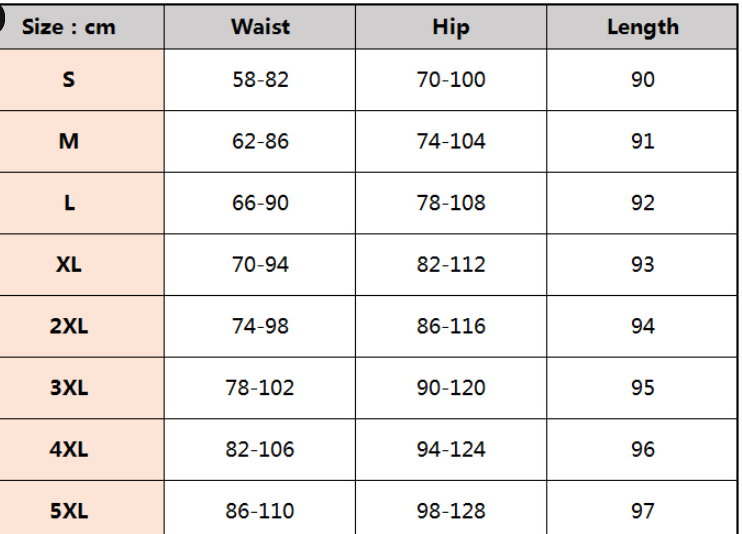Select the 3XL size row label
This screenshot has width=742, height=534.
point(69,388)
